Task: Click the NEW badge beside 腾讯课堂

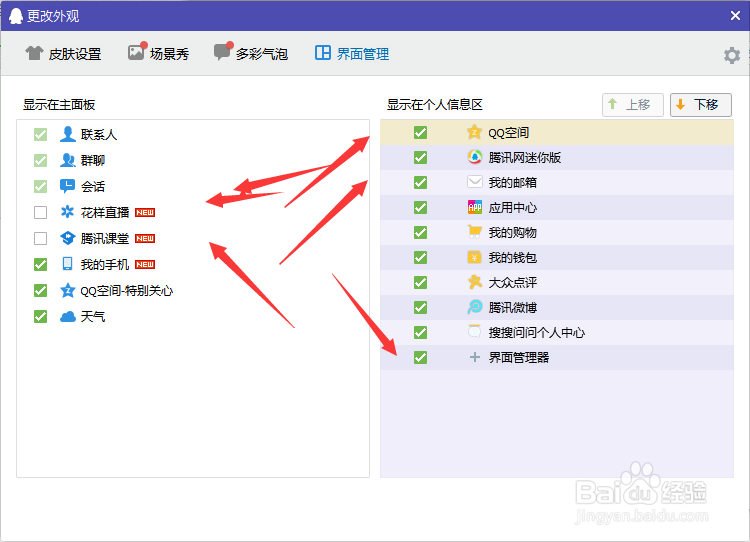Action: (x=145, y=238)
